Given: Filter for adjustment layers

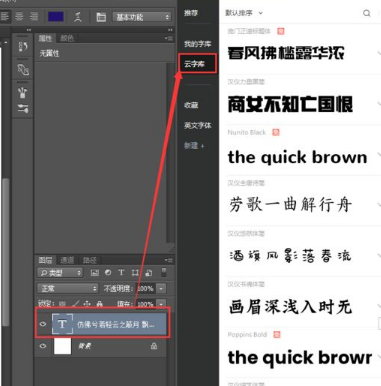Looking at the screenshot, I should point(108,273).
